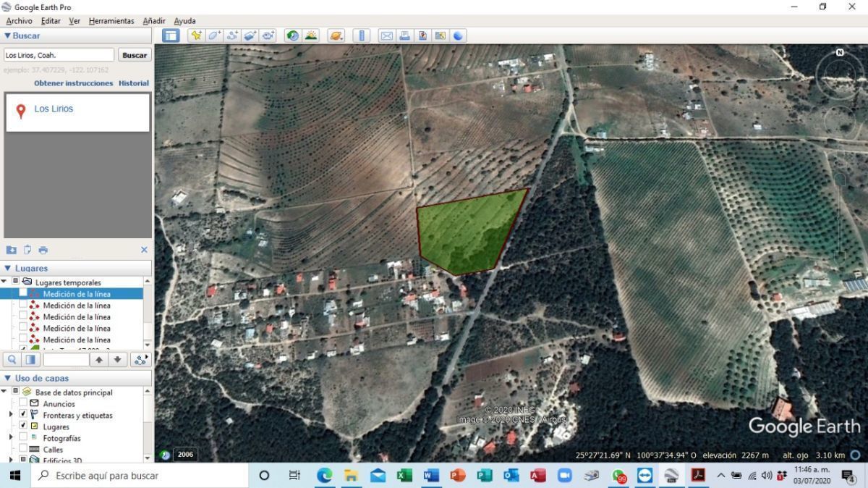Click the Buscar search button
868x488 pixels.
135,55
